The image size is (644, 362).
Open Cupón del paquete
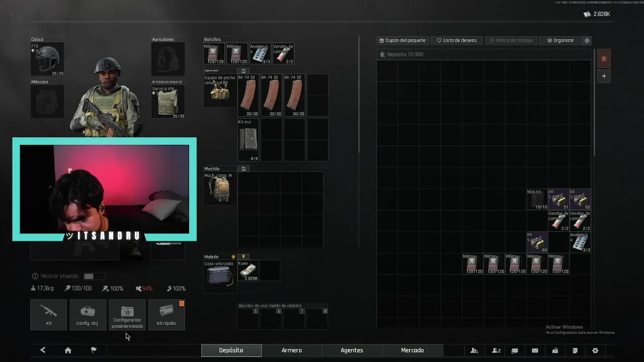click(403, 40)
